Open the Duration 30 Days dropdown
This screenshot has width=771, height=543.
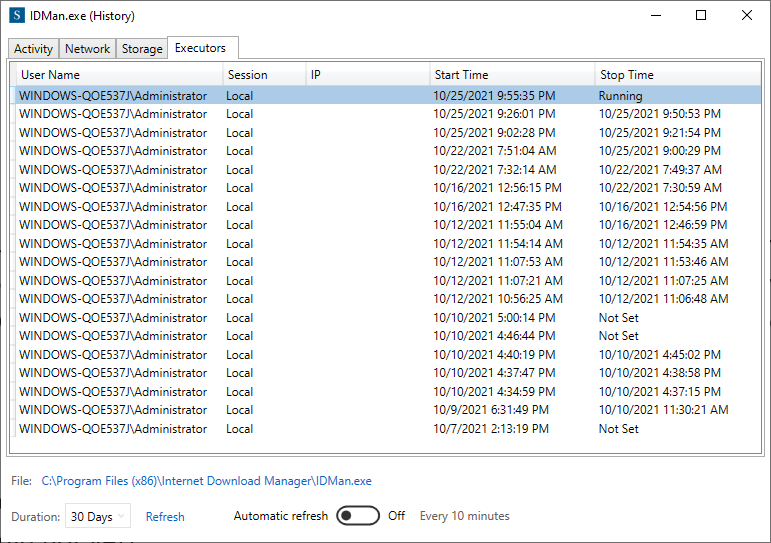click(x=98, y=516)
